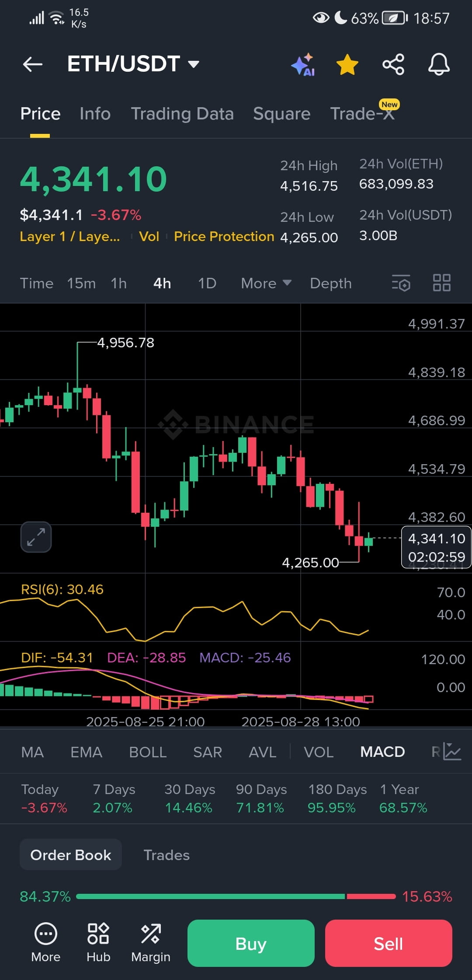Tap the DIF: -54.31 value
Image resolution: width=472 pixels, height=980 pixels.
click(57, 658)
